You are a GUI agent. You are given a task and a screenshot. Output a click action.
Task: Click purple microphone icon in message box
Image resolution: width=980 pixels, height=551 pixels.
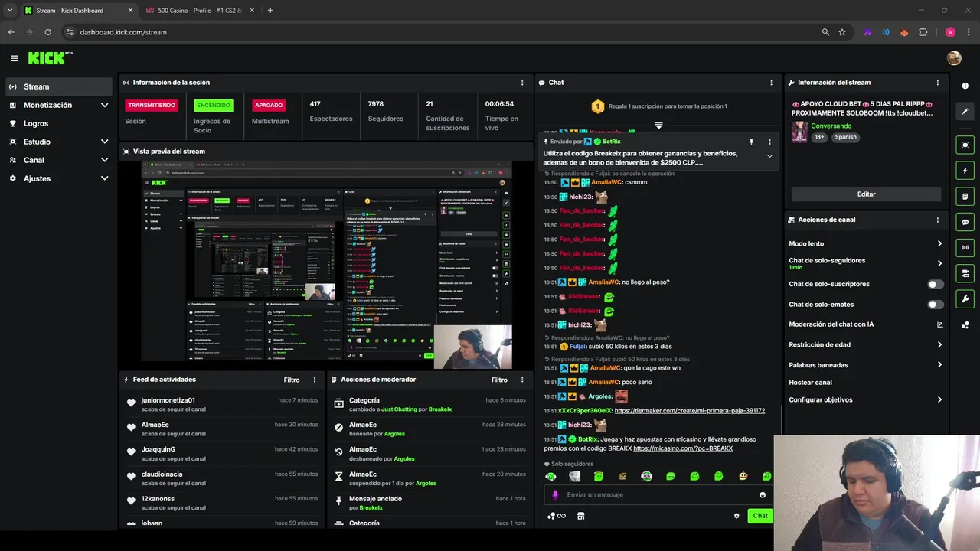pyautogui.click(x=556, y=495)
